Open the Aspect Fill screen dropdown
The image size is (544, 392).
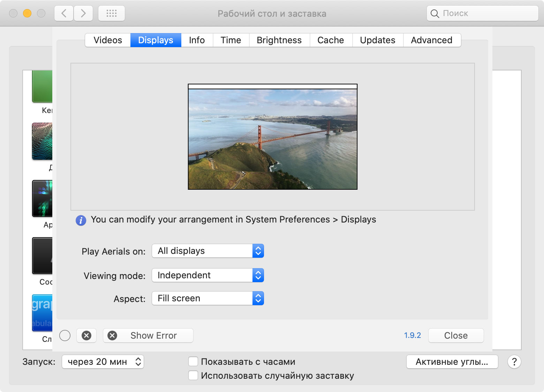click(208, 299)
